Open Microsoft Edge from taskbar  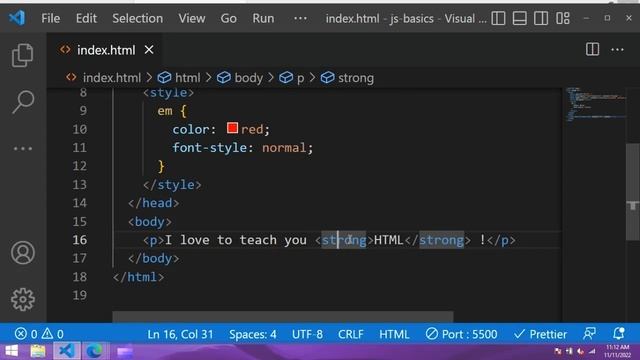pos(94,351)
